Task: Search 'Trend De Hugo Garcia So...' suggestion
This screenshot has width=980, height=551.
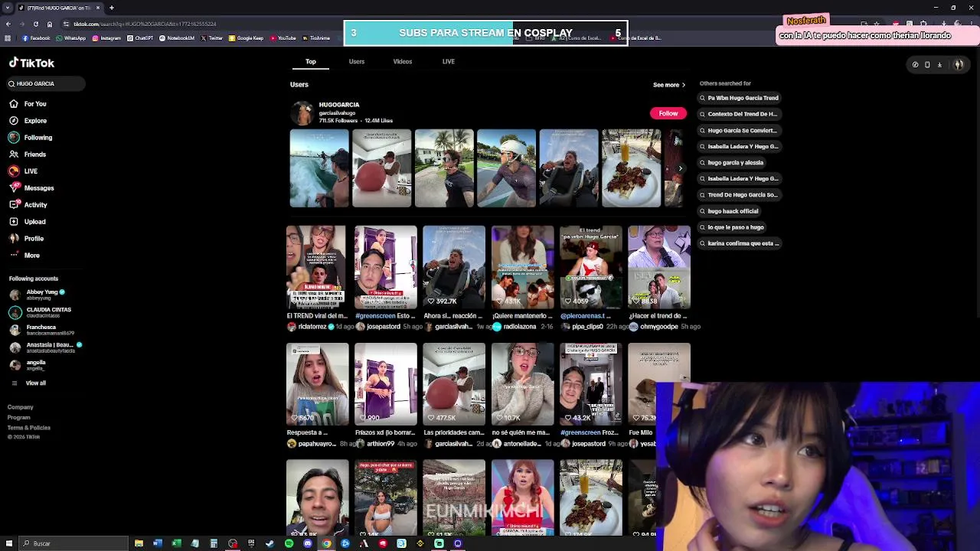Action: tap(738, 194)
